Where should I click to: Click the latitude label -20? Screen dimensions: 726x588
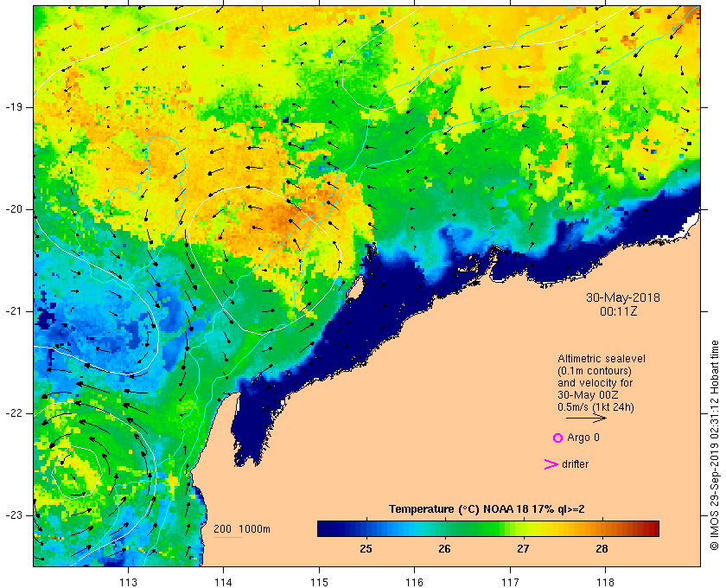13,209
